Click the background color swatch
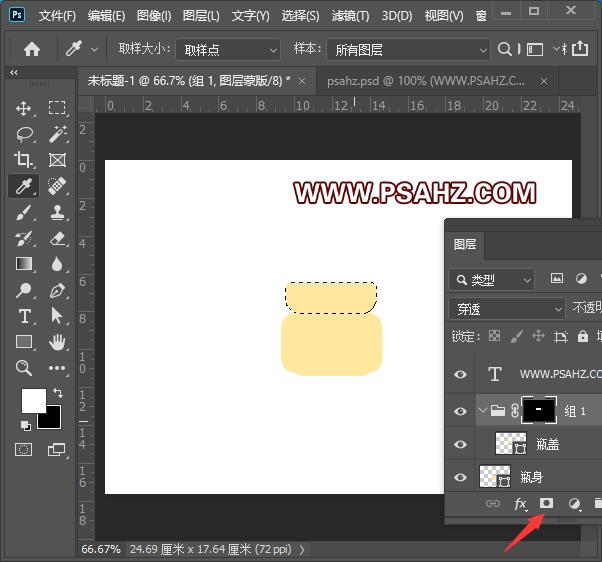The height and width of the screenshot is (562, 602). [x=53, y=420]
